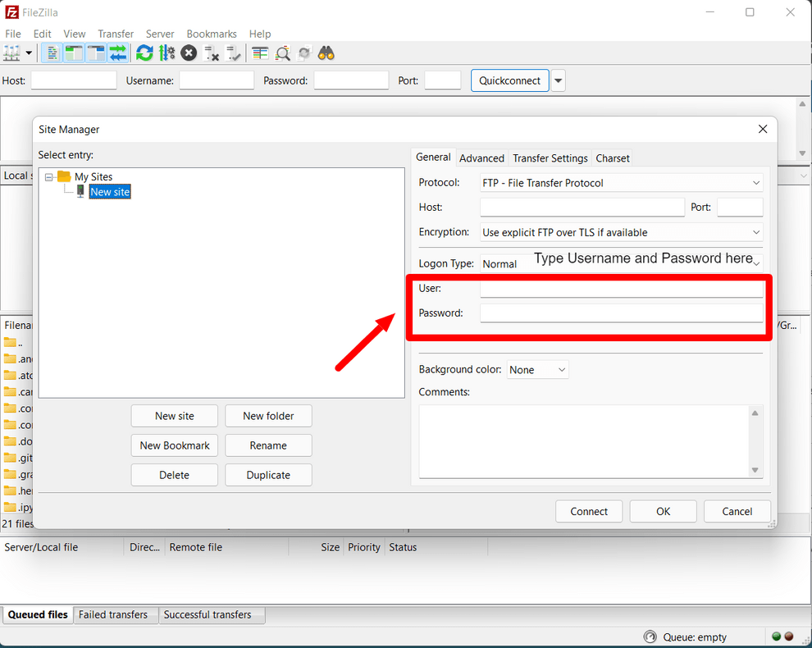Switch to the Charset tab

pos(613,158)
